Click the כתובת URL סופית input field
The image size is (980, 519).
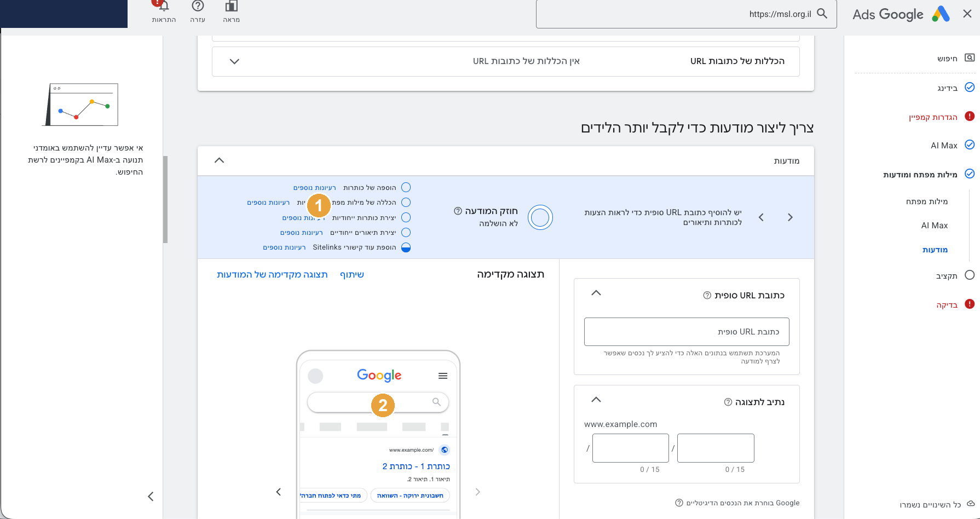687,332
